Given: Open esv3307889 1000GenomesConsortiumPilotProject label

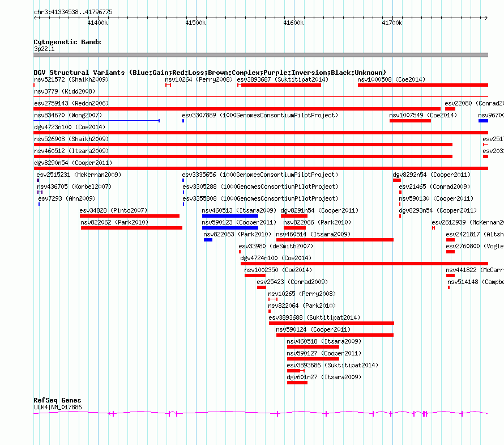Looking at the screenshot, I should pyautogui.click(x=260, y=115).
